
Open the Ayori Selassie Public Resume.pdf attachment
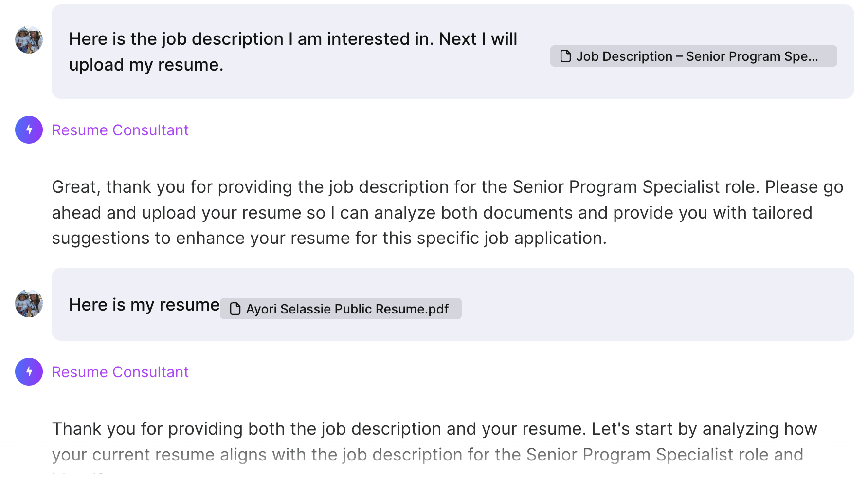[x=347, y=309]
